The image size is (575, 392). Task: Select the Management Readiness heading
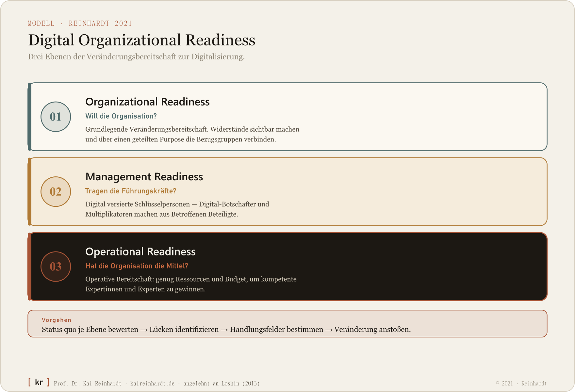coord(144,177)
